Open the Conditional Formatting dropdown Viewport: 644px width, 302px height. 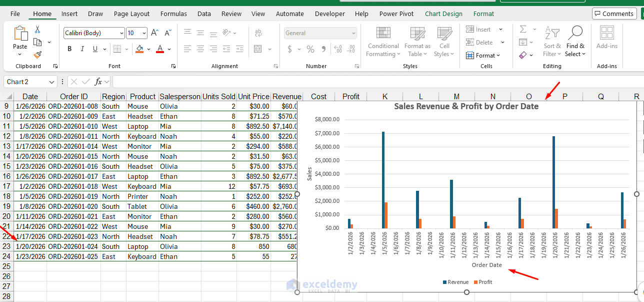(383, 42)
